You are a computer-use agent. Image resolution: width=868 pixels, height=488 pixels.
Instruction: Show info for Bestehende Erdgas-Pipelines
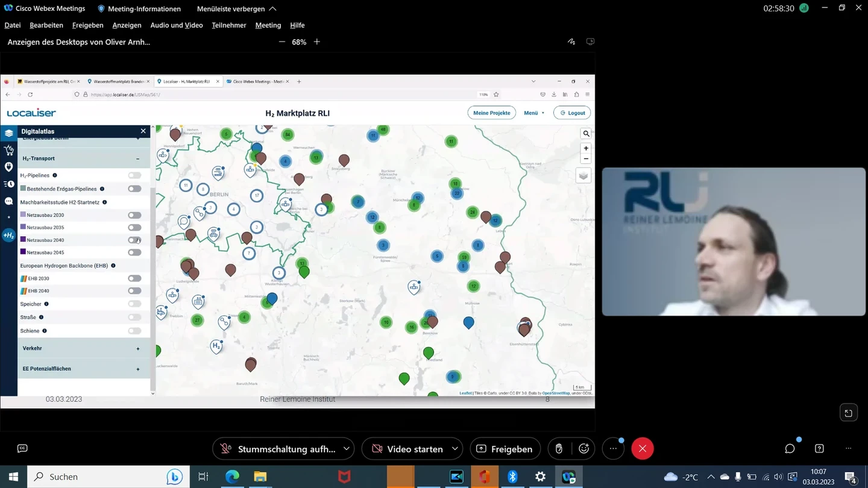[102, 189]
